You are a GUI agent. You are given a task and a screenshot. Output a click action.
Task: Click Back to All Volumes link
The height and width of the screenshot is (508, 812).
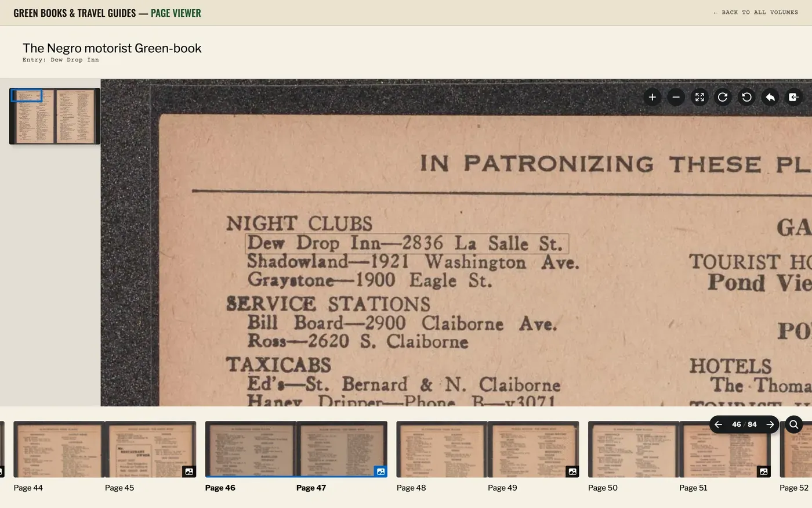tap(756, 12)
